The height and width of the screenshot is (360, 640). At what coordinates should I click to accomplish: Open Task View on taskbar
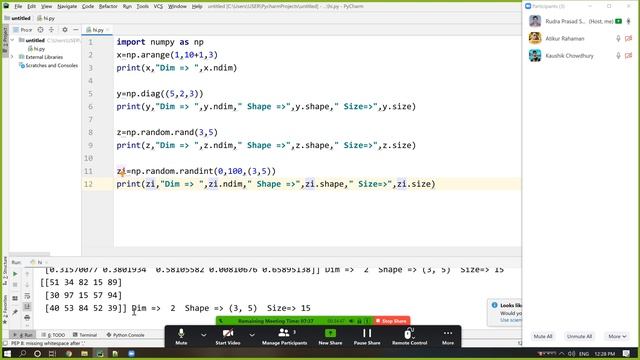point(52,353)
